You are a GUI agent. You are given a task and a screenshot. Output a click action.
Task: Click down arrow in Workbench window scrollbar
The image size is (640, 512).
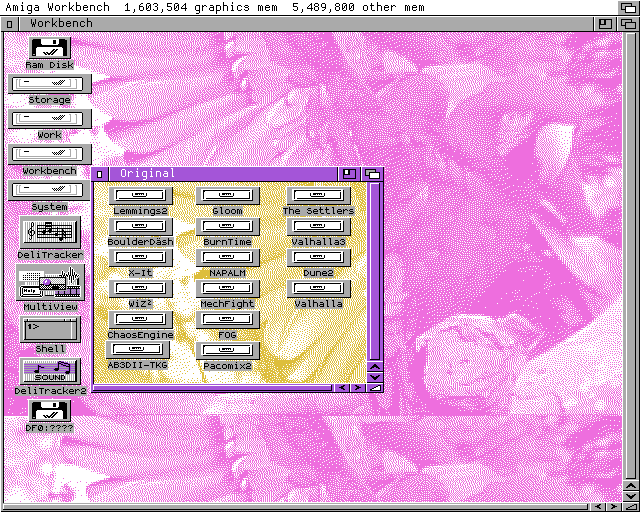click(x=631, y=496)
